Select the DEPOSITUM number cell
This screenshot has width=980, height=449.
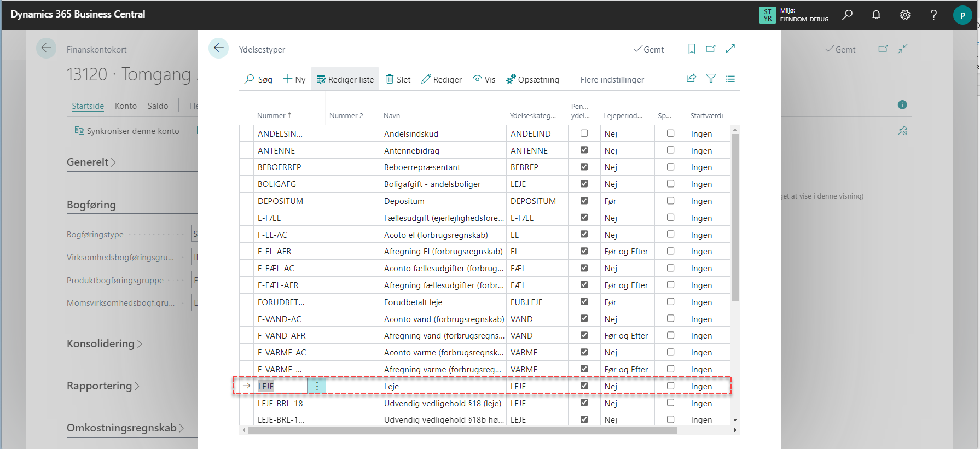pyautogui.click(x=281, y=201)
